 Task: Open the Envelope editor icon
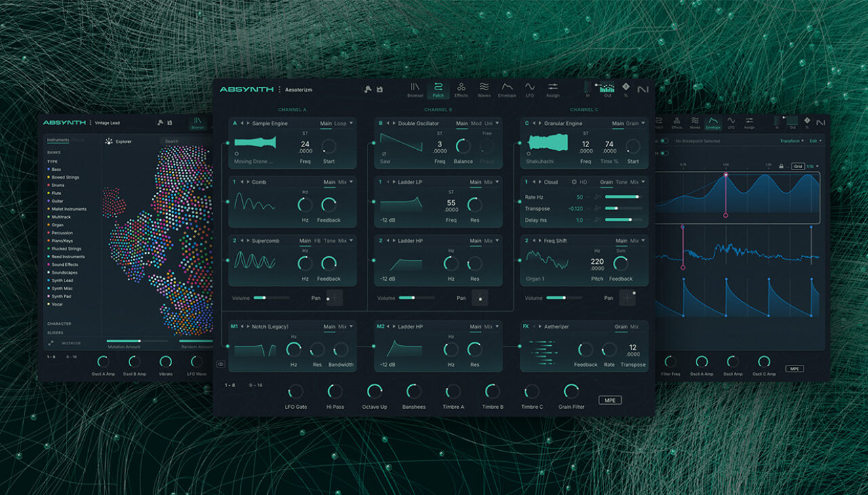pyautogui.click(x=507, y=89)
